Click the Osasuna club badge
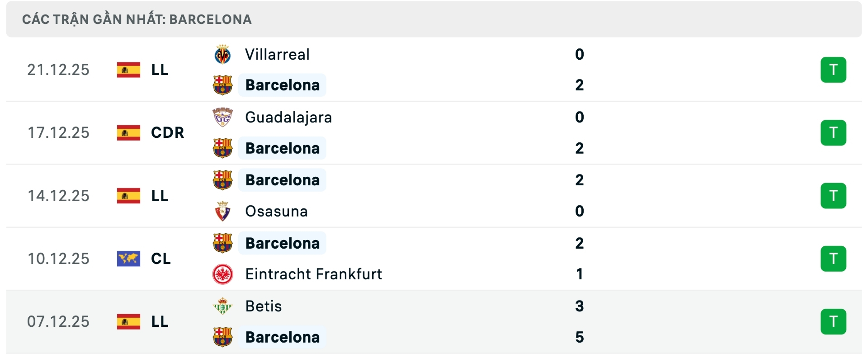Screen dimensions: 868x358 point(222,211)
